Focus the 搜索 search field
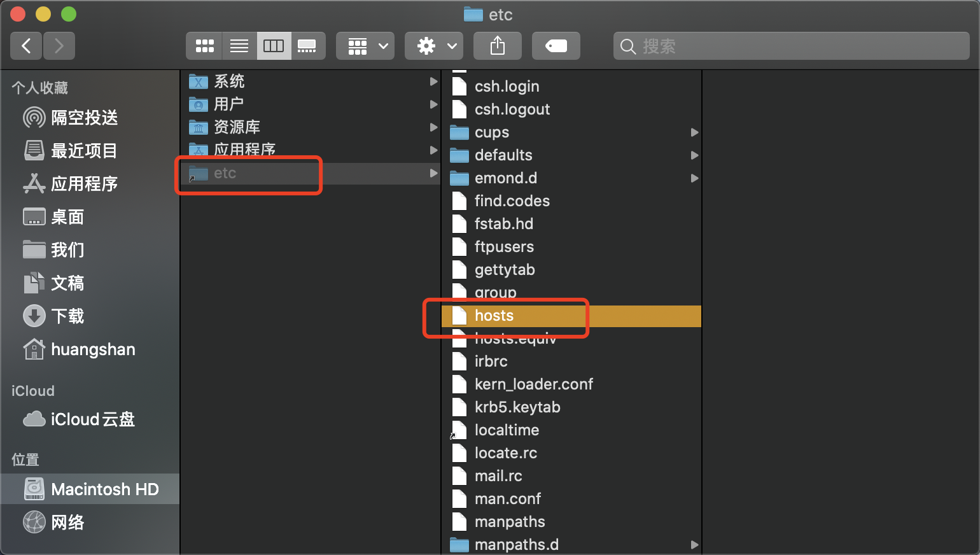Viewport: 980px width, 555px height. [792, 46]
